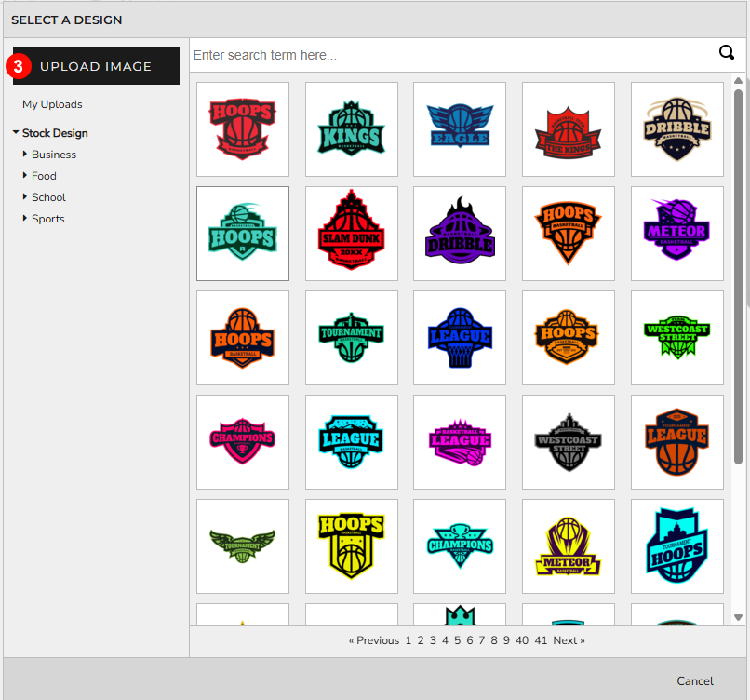
Task: Select the red THE KINGS banner logo
Action: (569, 129)
